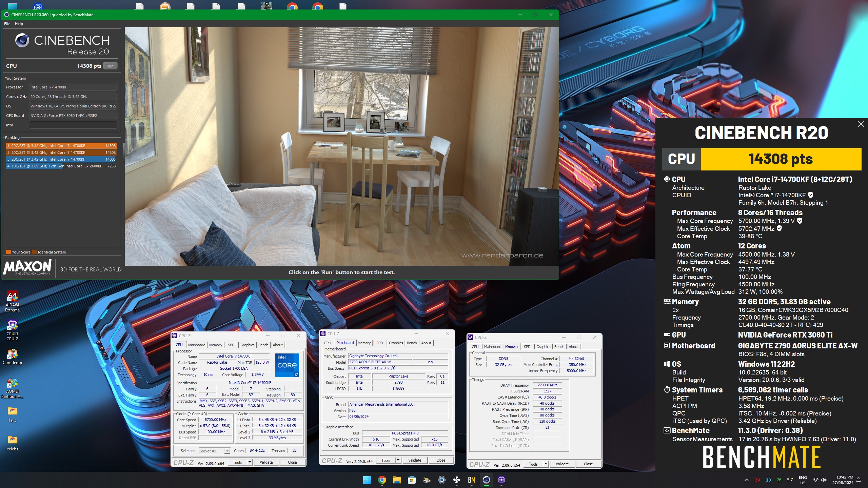The height and width of the screenshot is (488, 868).
Task: Switch to CPU tab in CPU-Z Memory window
Action: point(475,347)
